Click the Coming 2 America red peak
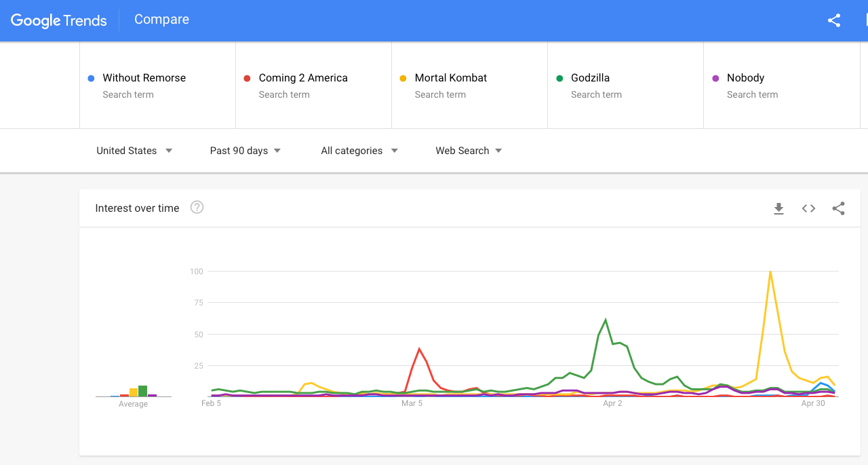 pos(419,349)
